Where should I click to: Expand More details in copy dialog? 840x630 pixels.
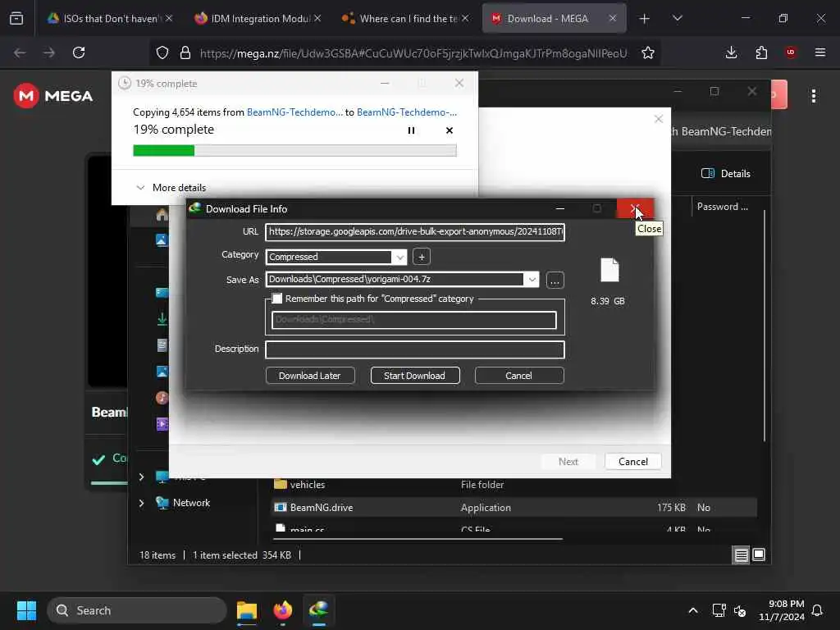click(x=171, y=188)
